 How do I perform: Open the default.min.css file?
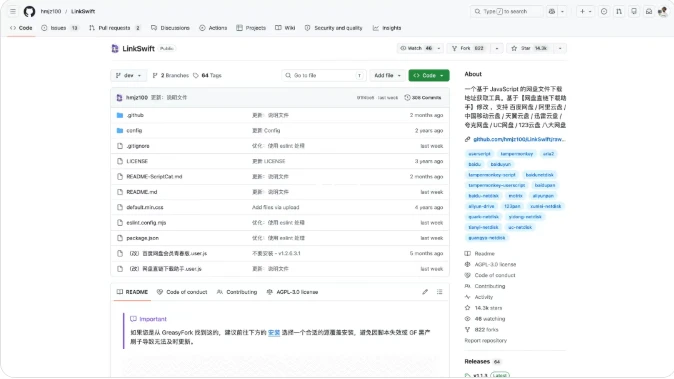tap(145, 207)
